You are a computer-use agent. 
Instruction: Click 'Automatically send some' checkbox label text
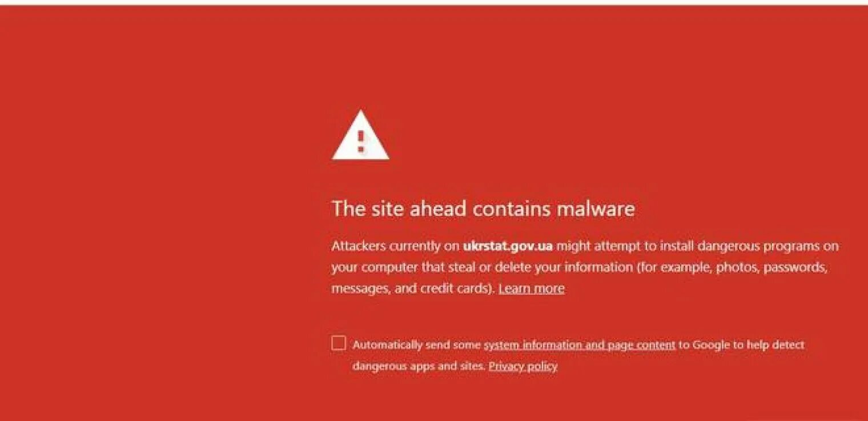coord(417,345)
